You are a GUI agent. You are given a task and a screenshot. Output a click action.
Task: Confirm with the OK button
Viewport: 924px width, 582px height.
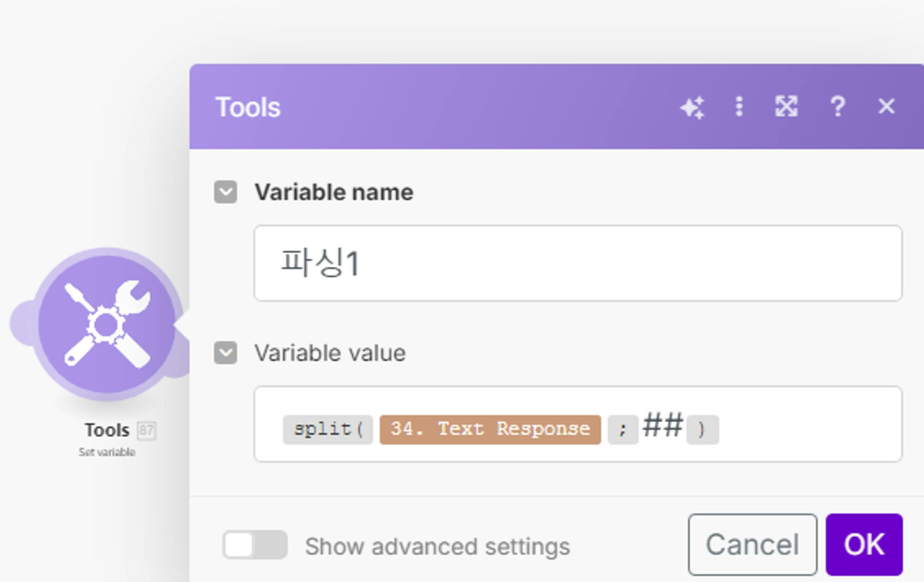pos(864,545)
